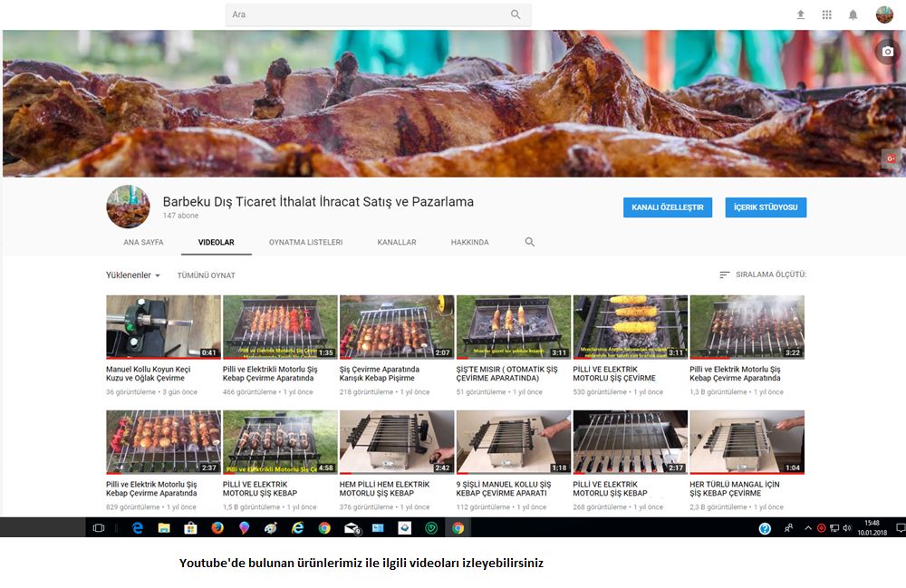
Task: Play the 0:41 video thumbnail
Action: click(163, 327)
